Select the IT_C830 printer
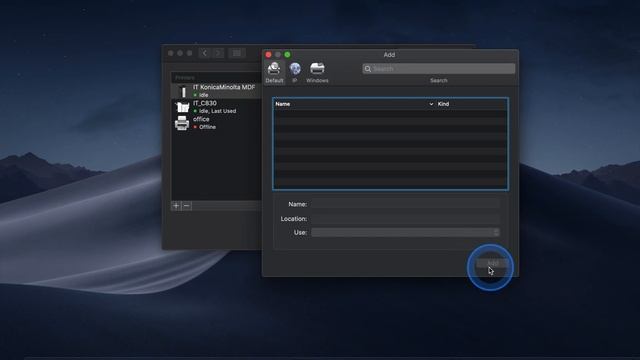Image resolution: width=640 pixels, height=360 pixels. coord(216,107)
